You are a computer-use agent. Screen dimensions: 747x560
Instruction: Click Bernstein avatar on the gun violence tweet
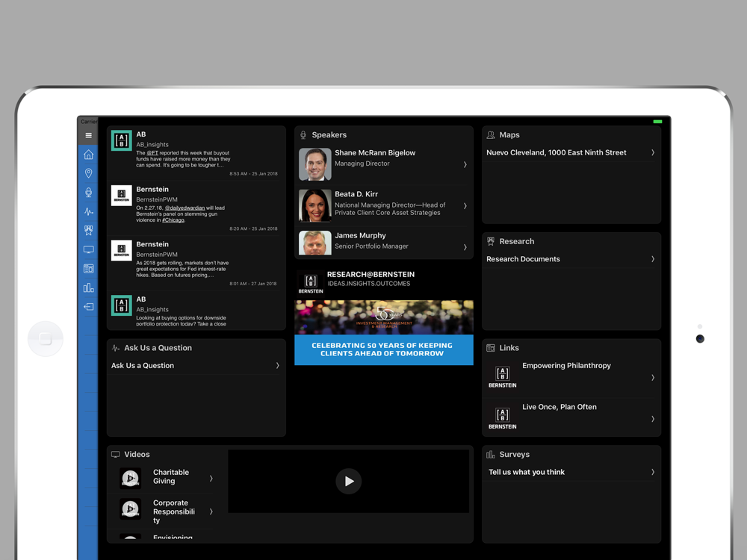(122, 195)
